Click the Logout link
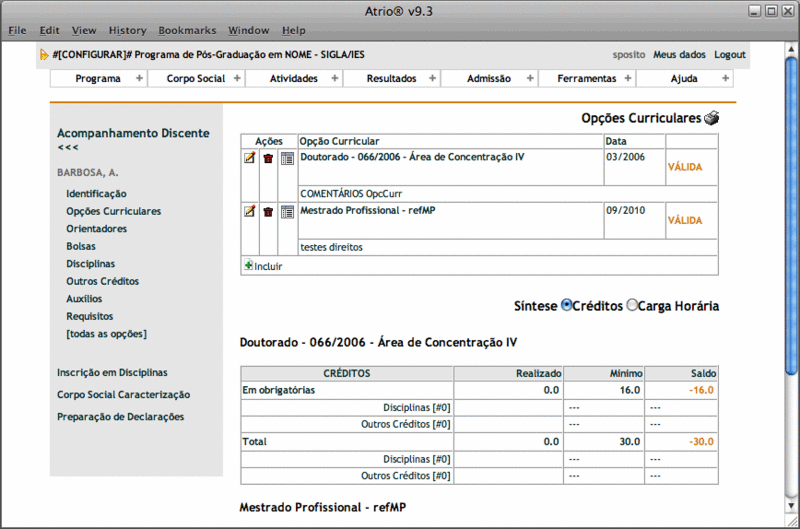Viewport: 800px width, 529px height. (729, 54)
